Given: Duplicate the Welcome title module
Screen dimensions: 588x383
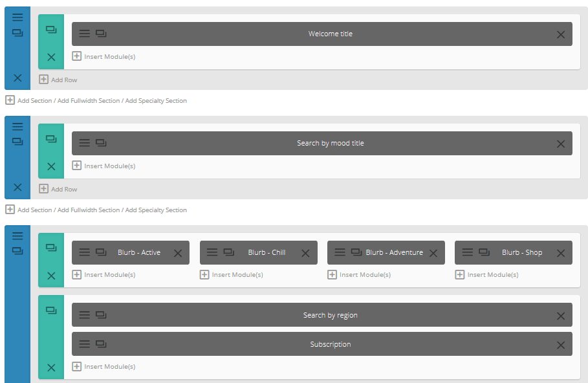Looking at the screenshot, I should pyautogui.click(x=101, y=34).
